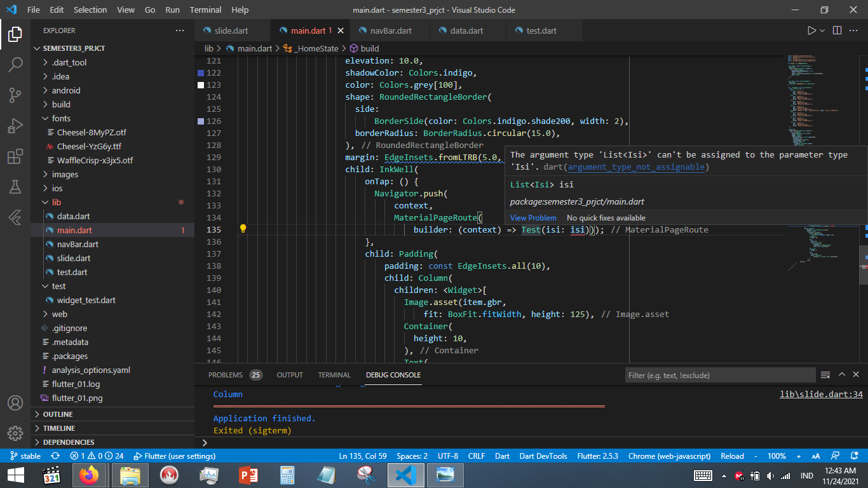Image resolution: width=868 pixels, height=488 pixels.
Task: Open editor More Actions ellipsis
Action: [855, 30]
